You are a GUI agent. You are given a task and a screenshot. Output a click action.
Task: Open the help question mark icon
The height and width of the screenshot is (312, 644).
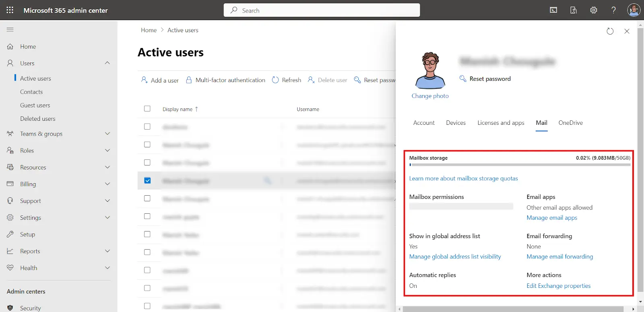point(613,10)
